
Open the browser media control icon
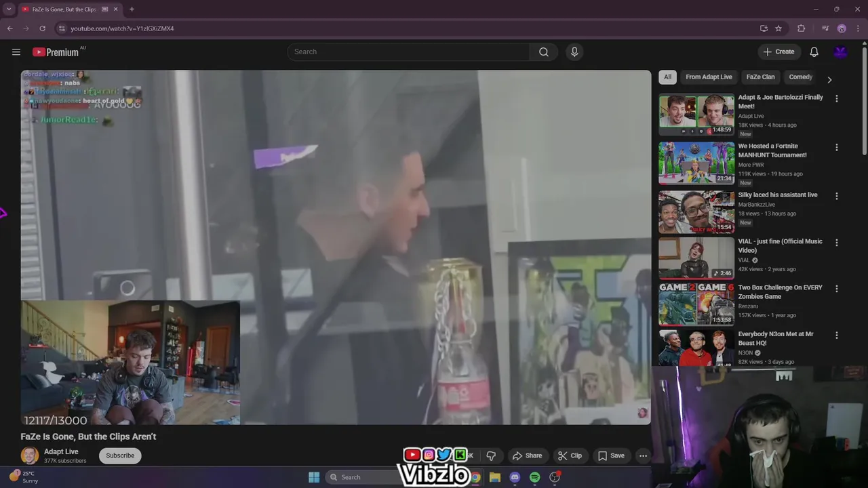point(825,28)
